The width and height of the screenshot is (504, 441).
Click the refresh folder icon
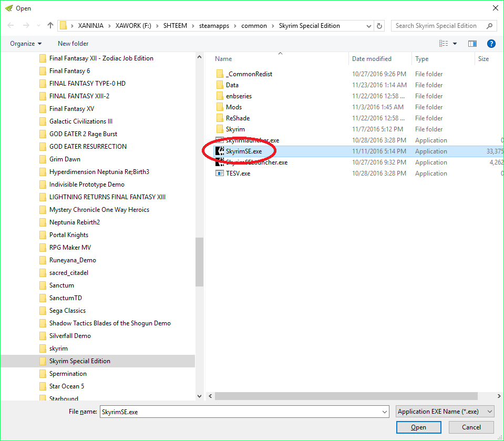pos(379,26)
